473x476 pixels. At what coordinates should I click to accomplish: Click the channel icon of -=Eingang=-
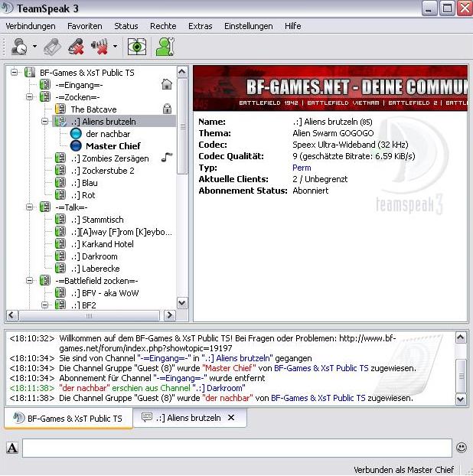tap(45, 84)
